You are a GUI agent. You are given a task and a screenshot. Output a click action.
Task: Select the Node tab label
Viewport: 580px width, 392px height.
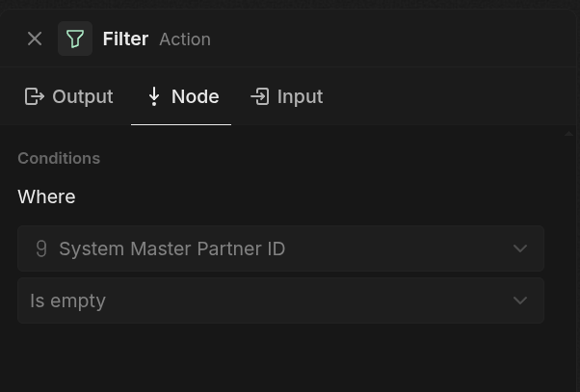point(195,96)
